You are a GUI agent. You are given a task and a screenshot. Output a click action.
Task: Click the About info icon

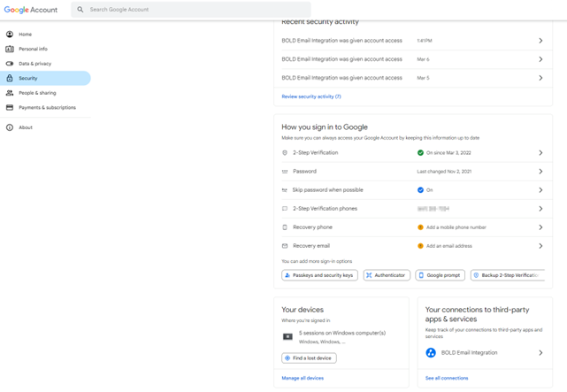click(x=10, y=127)
